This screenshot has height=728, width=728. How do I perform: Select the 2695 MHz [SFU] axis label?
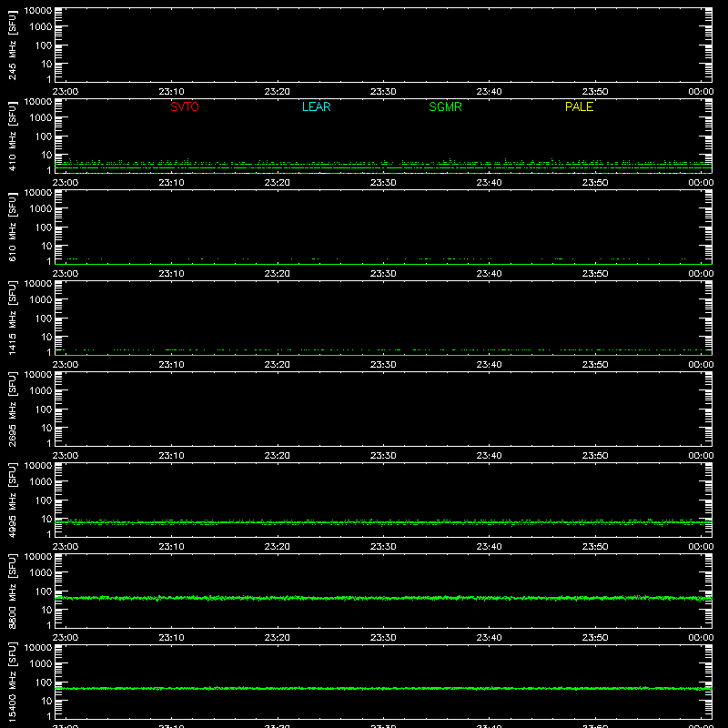[12, 409]
